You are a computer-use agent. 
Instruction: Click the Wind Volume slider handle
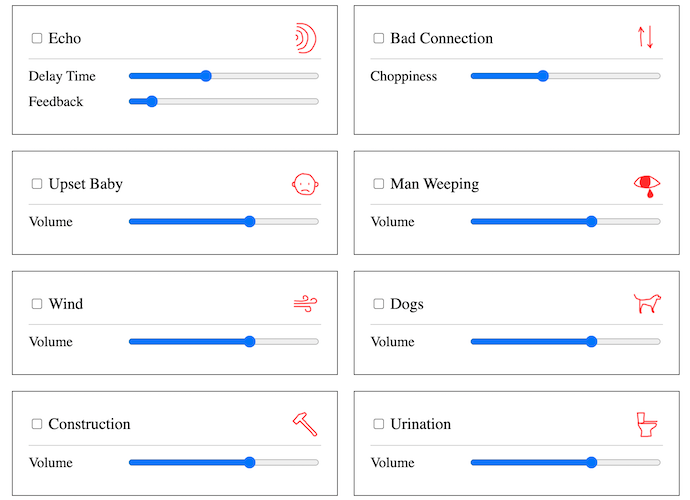tap(250, 342)
